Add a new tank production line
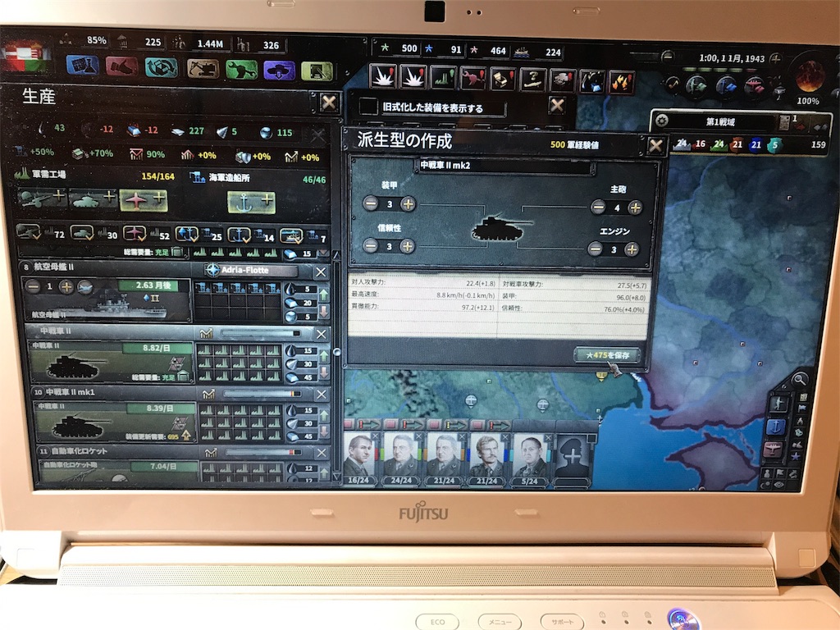This screenshot has height=630, width=840. (94, 199)
